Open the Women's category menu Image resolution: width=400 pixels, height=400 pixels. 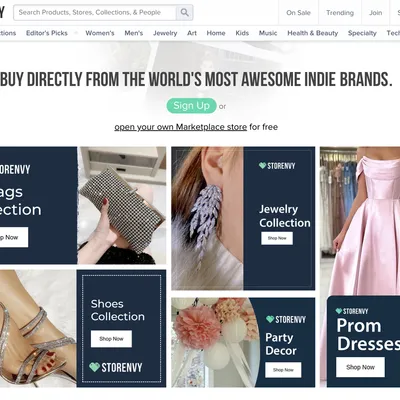tap(100, 33)
